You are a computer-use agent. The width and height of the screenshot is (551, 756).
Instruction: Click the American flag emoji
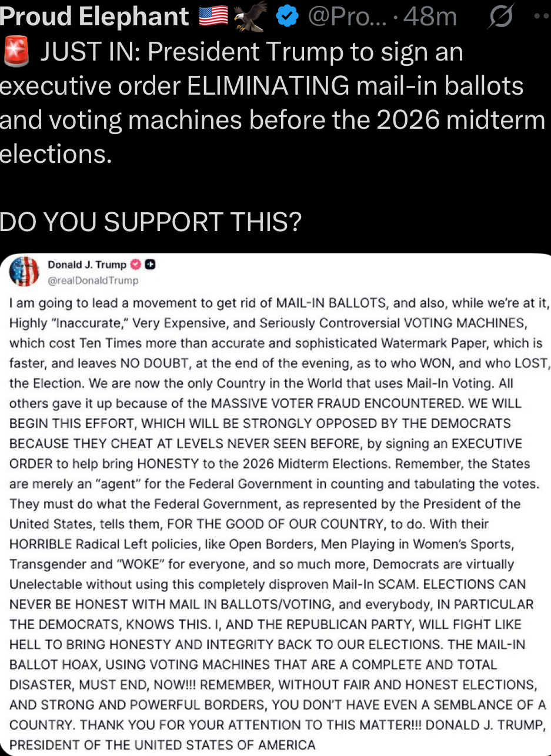pyautogui.click(x=213, y=17)
